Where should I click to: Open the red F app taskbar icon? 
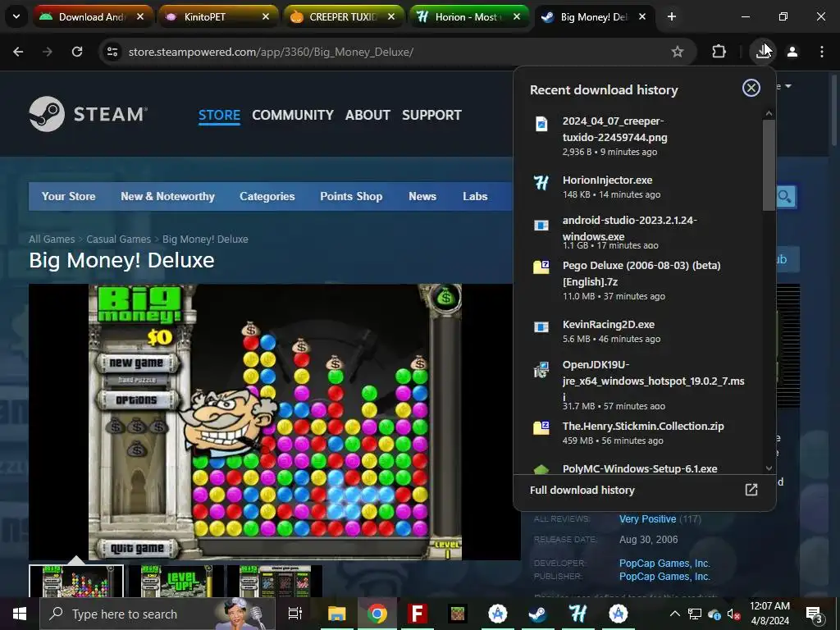click(x=418, y=614)
